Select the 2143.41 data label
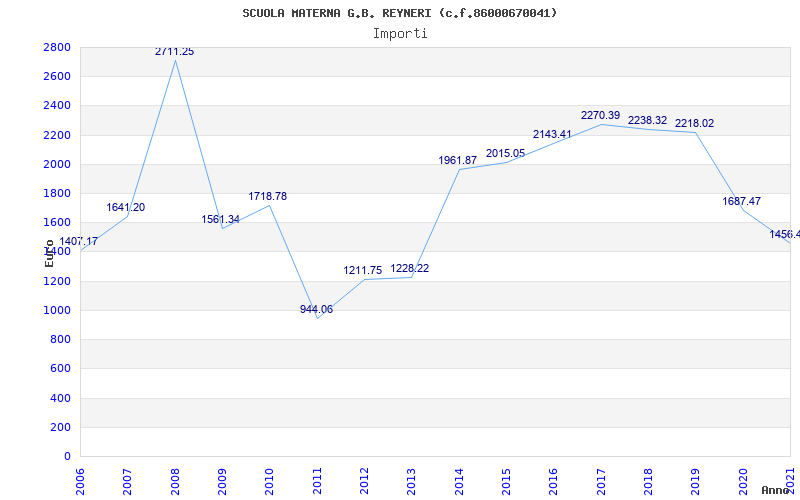 [553, 135]
